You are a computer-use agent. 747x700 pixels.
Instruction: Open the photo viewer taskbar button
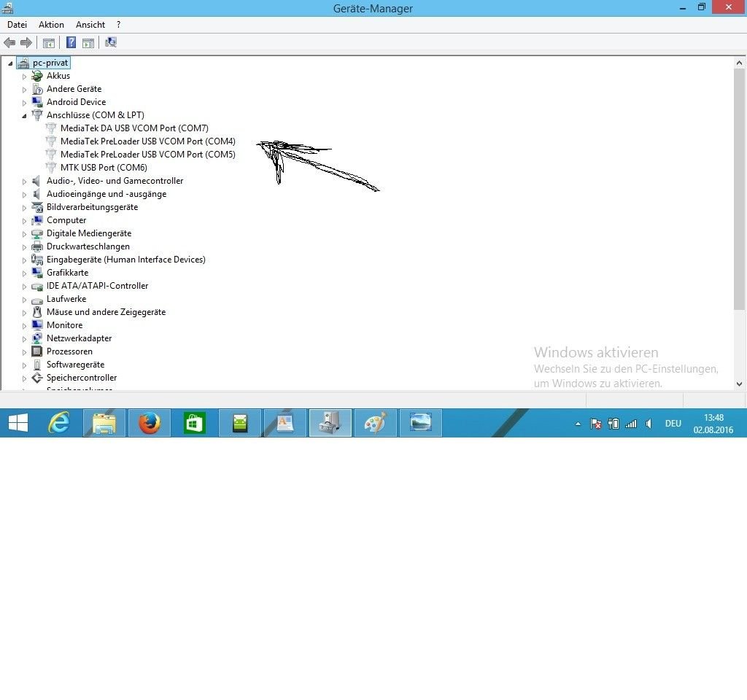coord(421,423)
